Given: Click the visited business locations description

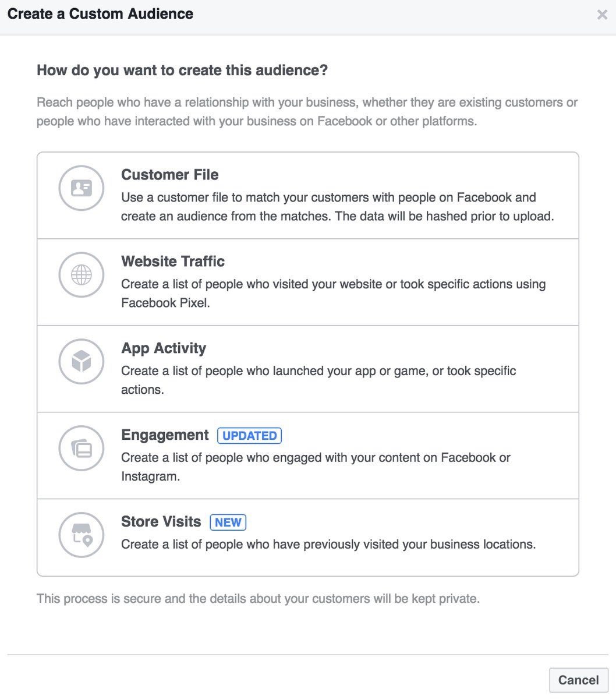Looking at the screenshot, I should tap(328, 545).
